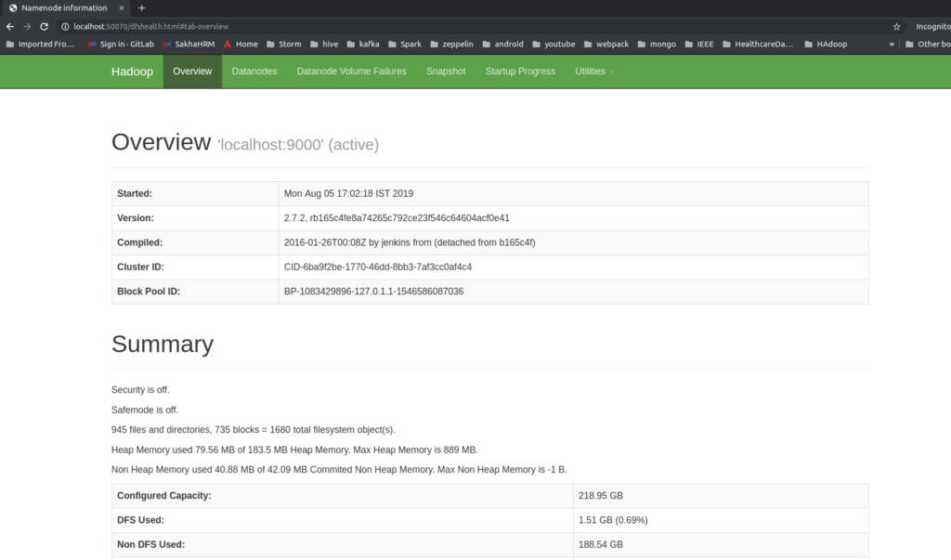This screenshot has width=951, height=560.
Task: View the Startup Progress tab
Action: (520, 72)
